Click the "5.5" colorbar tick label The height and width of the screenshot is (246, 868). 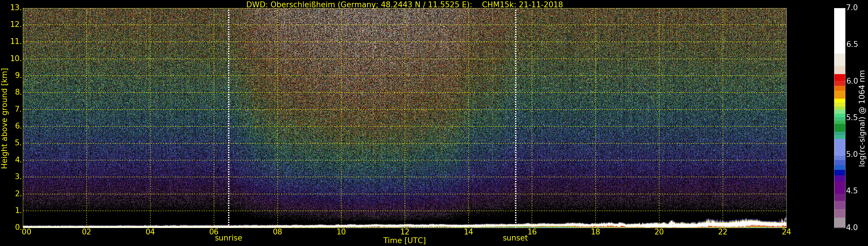click(852, 117)
